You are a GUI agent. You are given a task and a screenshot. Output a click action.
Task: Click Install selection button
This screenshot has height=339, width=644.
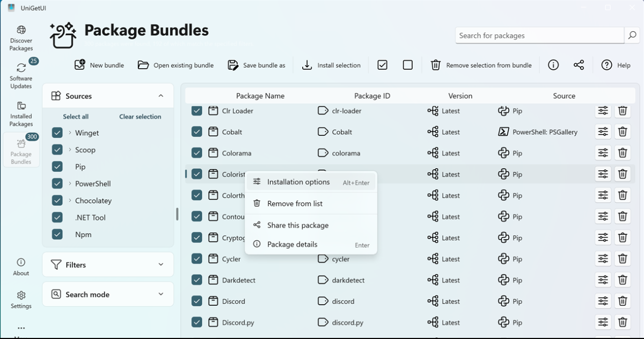331,65
